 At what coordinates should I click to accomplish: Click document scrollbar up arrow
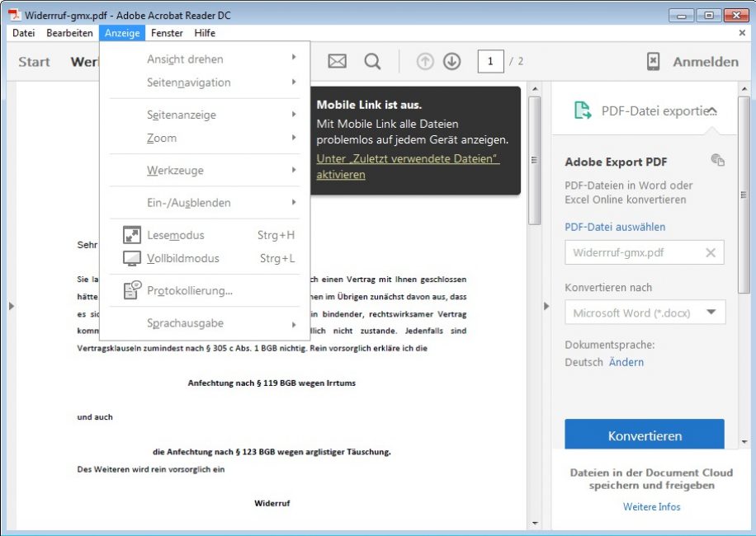(x=535, y=89)
